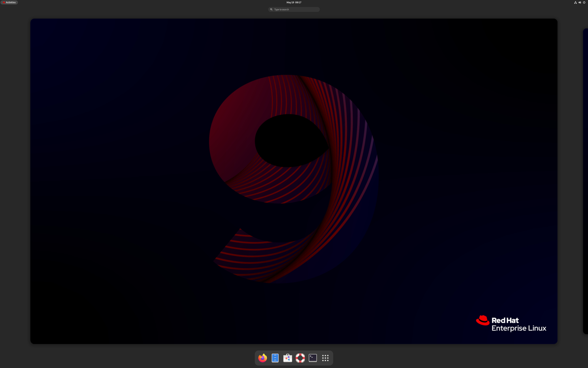Open the Files manager icon
This screenshot has width=588, height=368.
(x=275, y=358)
